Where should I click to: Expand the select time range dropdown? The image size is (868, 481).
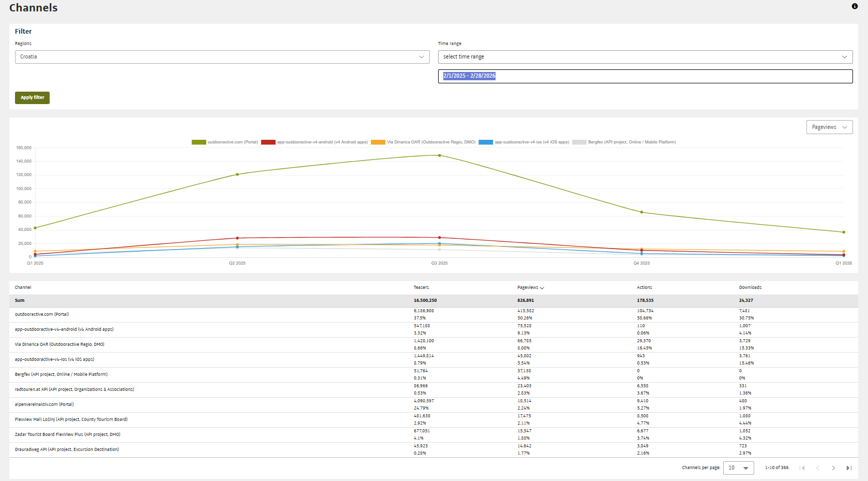pyautogui.click(x=645, y=57)
